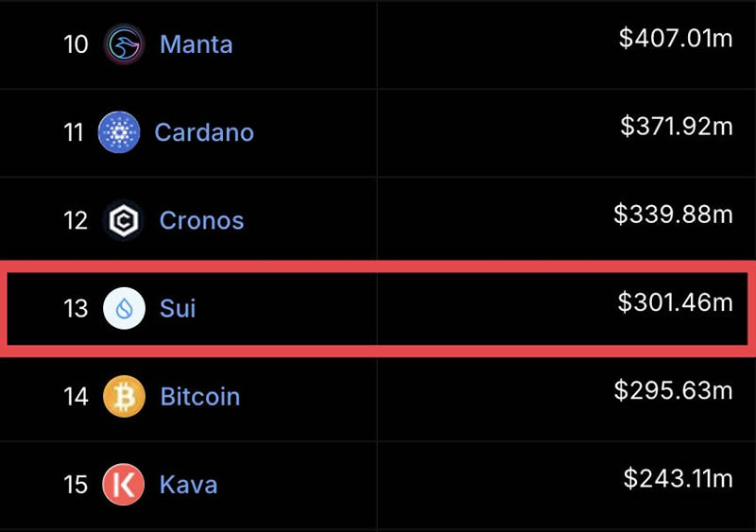
Task: Click the Cronos hexagon logo icon
Action: [x=124, y=220]
